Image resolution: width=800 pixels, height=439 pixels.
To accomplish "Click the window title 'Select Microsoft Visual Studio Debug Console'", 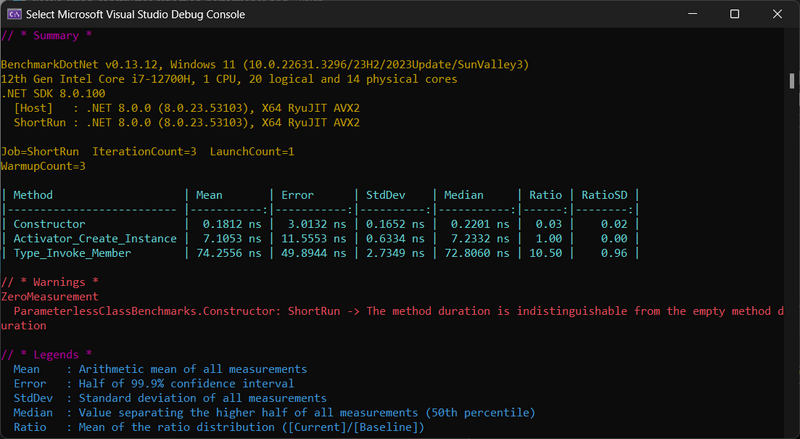I will (135, 14).
